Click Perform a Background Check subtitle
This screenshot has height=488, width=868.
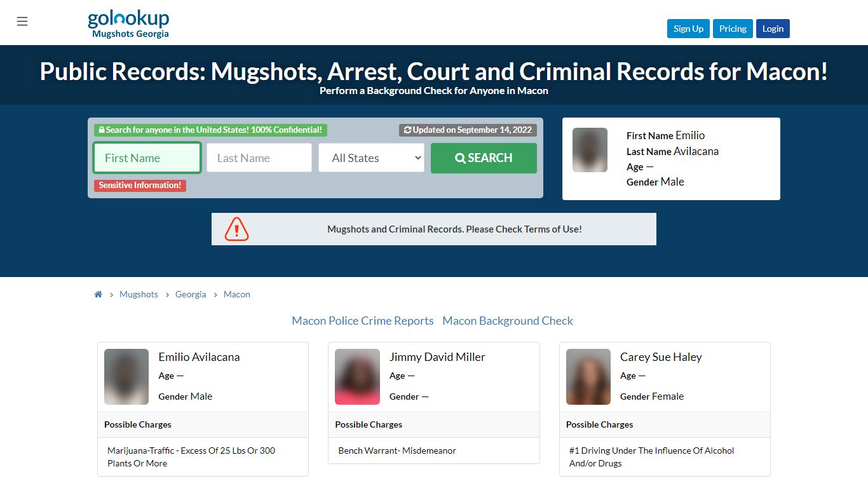pos(434,91)
